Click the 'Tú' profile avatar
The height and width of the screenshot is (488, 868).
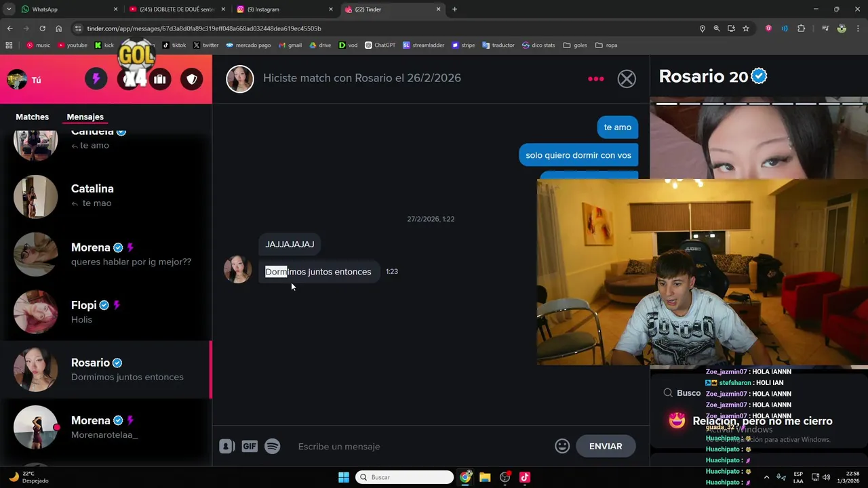coord(17,79)
